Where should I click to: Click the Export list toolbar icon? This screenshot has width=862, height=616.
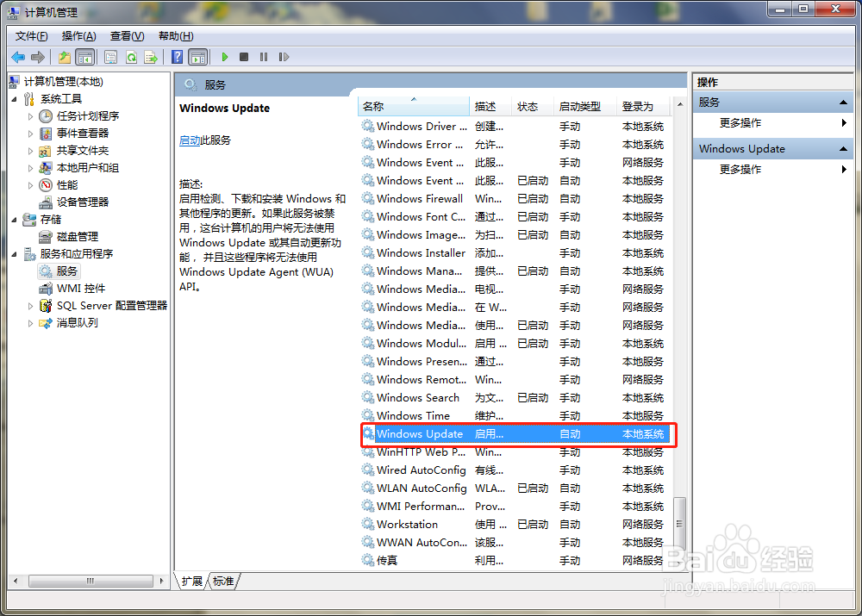[x=151, y=57]
